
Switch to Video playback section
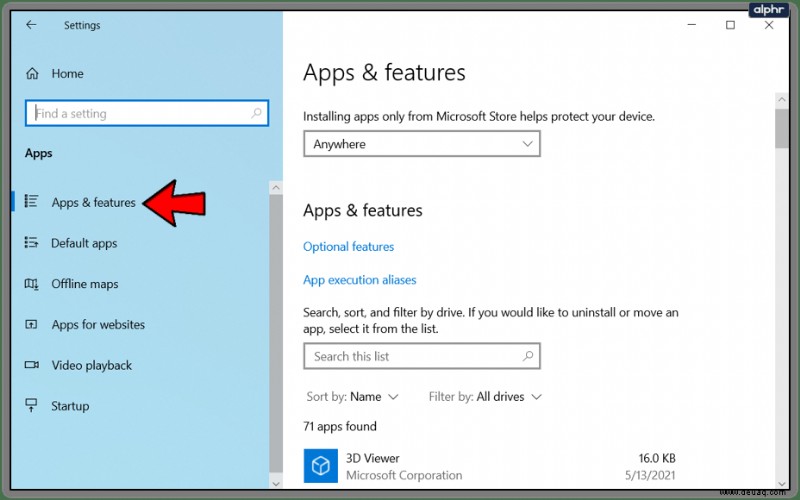pyautogui.click(x=92, y=365)
